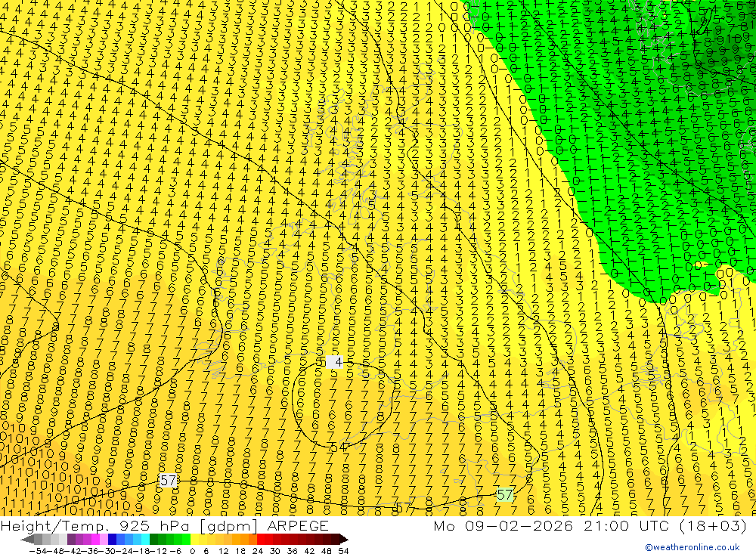Pick the cyan legend swatch

click(x=145, y=539)
